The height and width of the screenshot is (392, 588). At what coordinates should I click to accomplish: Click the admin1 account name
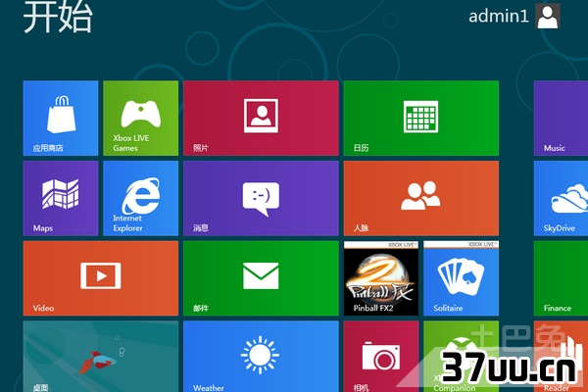pyautogui.click(x=499, y=16)
